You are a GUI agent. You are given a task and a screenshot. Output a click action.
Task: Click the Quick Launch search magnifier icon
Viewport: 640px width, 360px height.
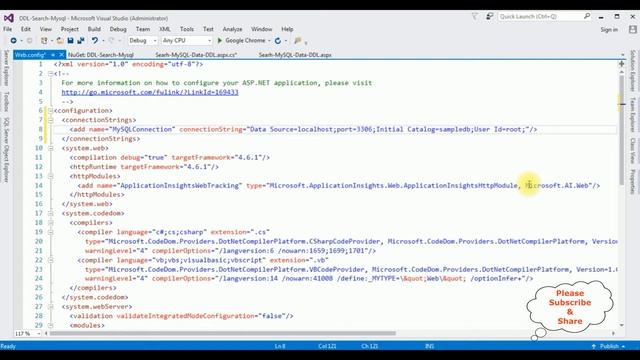587,16
